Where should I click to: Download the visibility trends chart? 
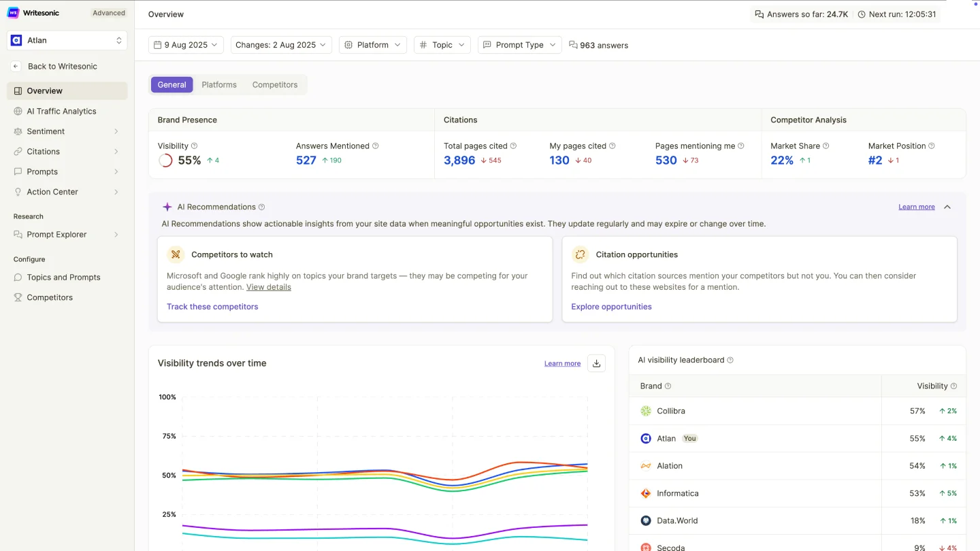tap(596, 363)
